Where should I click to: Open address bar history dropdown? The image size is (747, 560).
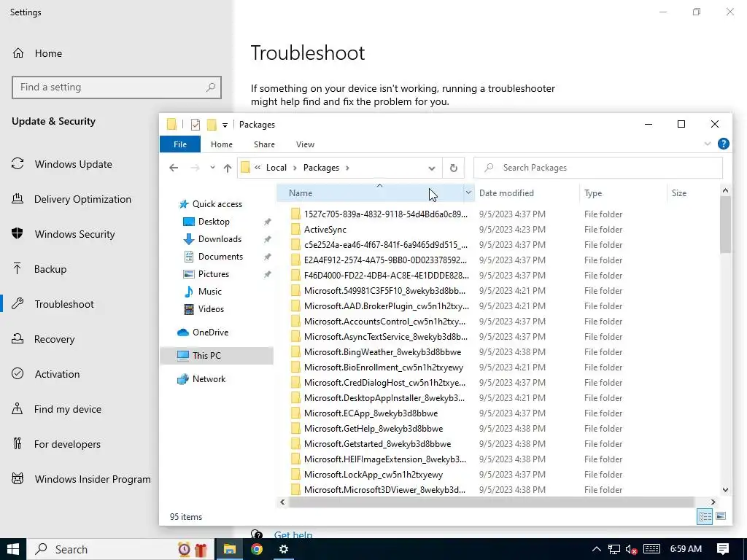(x=432, y=168)
